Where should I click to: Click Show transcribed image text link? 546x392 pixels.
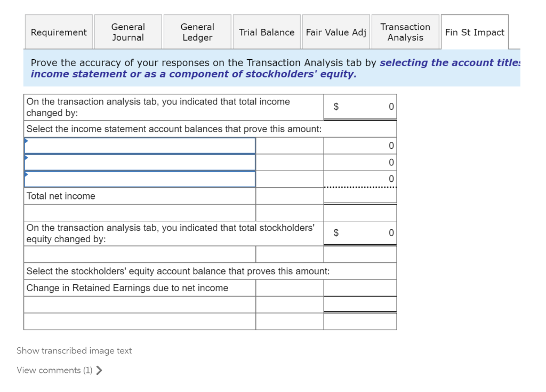(74, 350)
